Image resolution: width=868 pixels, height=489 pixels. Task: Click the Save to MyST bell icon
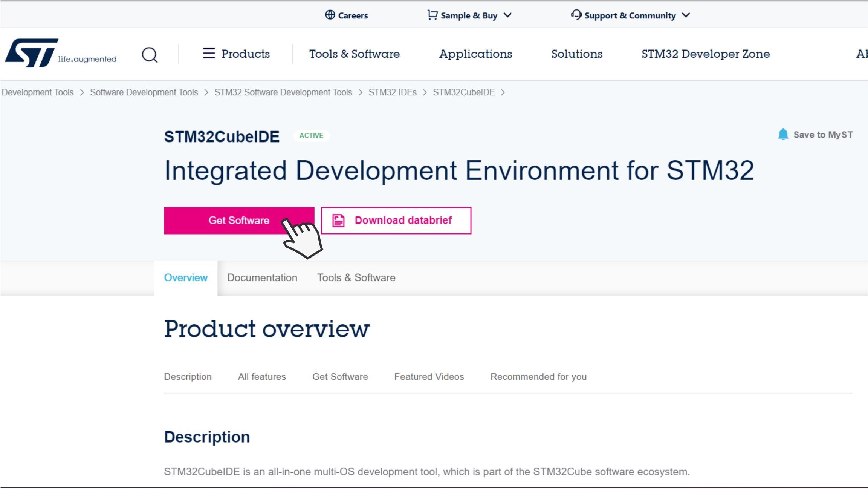click(783, 134)
